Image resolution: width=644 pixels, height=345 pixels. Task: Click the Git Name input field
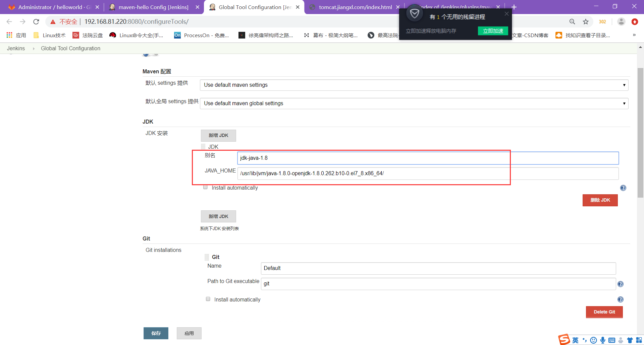coord(438,268)
